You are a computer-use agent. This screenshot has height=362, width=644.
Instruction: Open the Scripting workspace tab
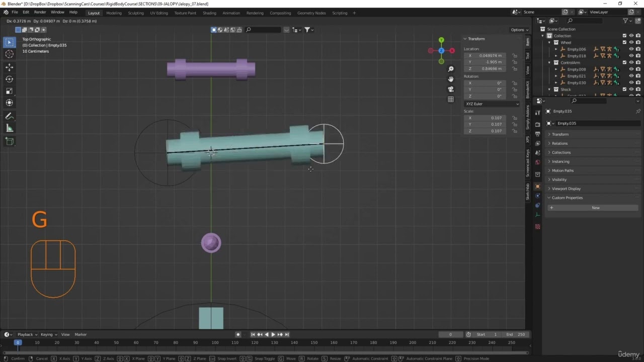click(x=340, y=13)
